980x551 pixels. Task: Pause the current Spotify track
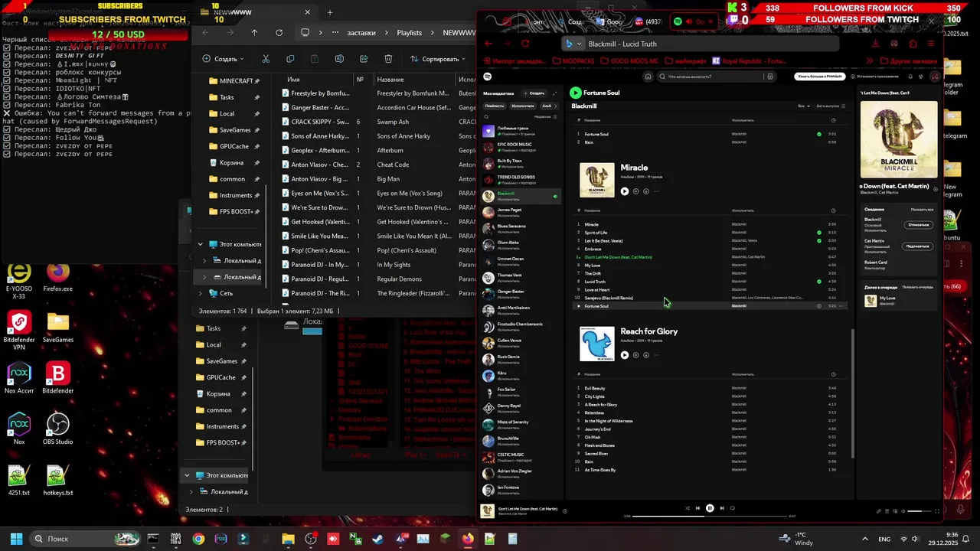point(710,508)
